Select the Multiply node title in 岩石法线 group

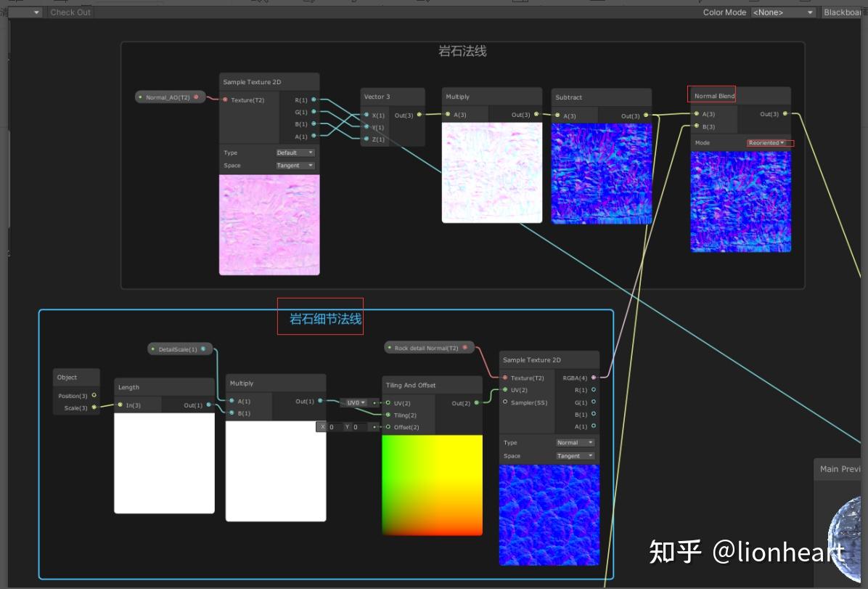457,97
